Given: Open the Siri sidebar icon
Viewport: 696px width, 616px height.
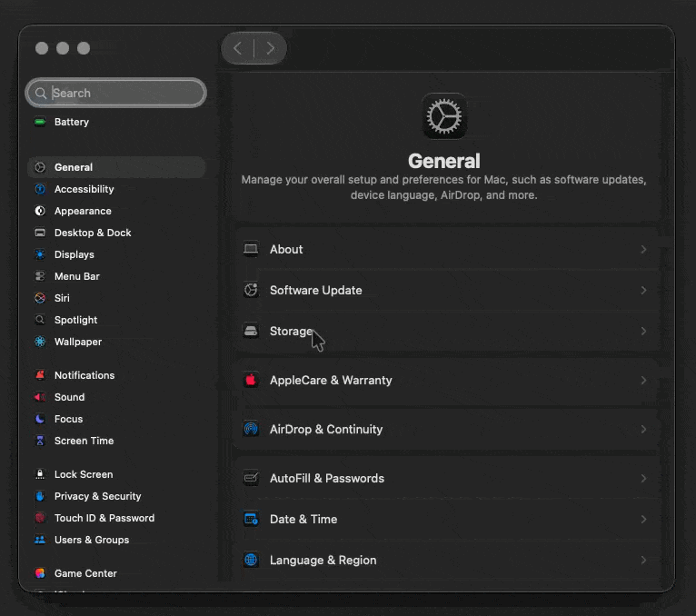Looking at the screenshot, I should pos(40,298).
